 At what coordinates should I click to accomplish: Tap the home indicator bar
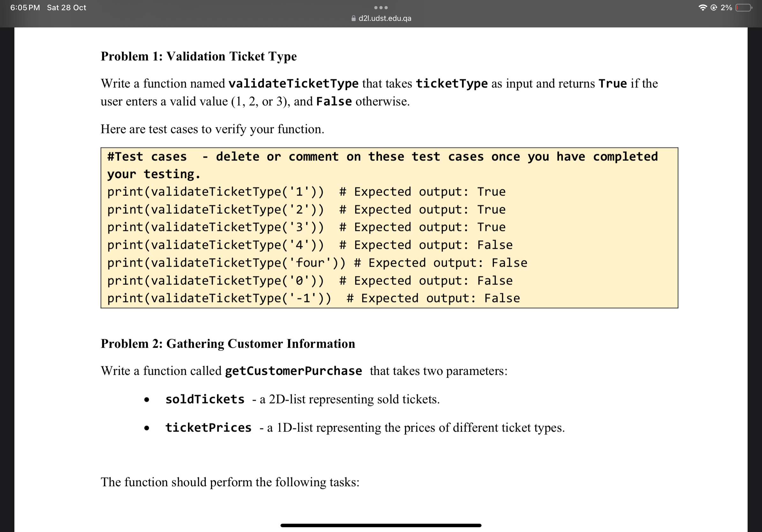381,525
